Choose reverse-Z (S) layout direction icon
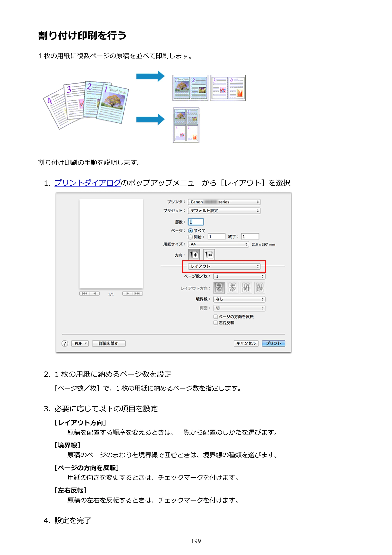 [233, 288]
